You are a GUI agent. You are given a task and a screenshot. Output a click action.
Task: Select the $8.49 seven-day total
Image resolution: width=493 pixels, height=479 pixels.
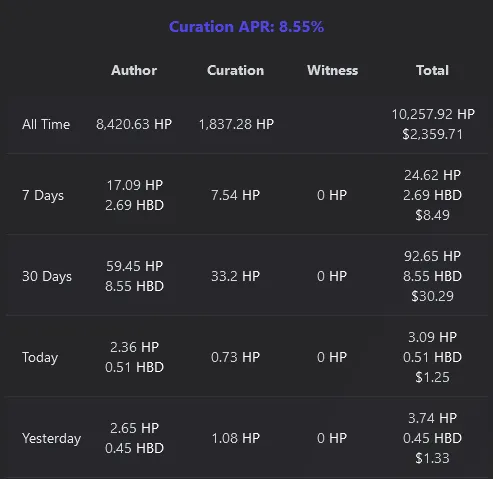tap(432, 215)
